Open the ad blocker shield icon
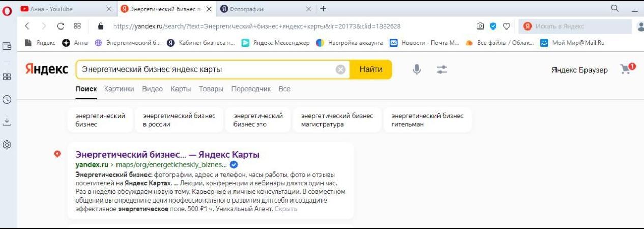The width and height of the screenshot is (644, 229). (x=493, y=26)
